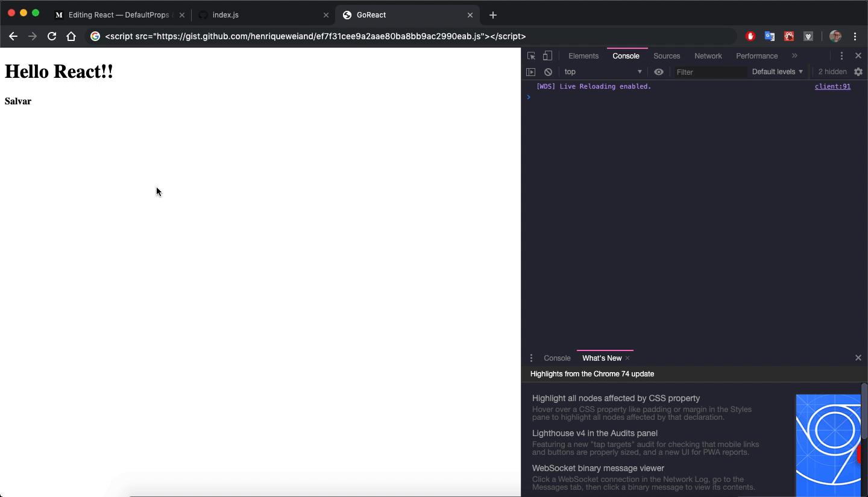Viewport: 868px width, 497px height.
Task: Open the DevTools three-dot menu
Action: click(841, 55)
